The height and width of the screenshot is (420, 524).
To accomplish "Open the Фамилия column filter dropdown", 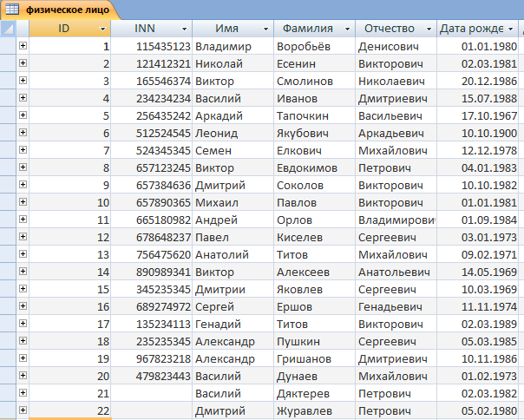I will pos(347,30).
